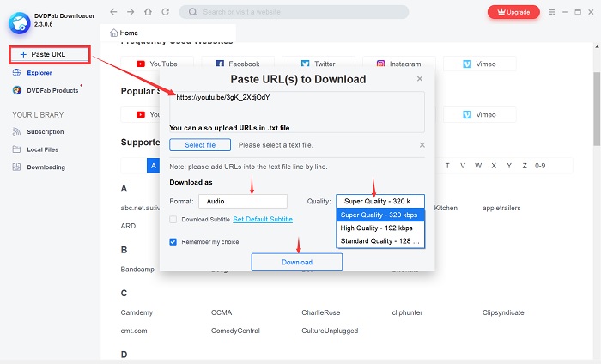Click the back navigation arrow
The width and height of the screenshot is (601, 364).
(x=113, y=12)
